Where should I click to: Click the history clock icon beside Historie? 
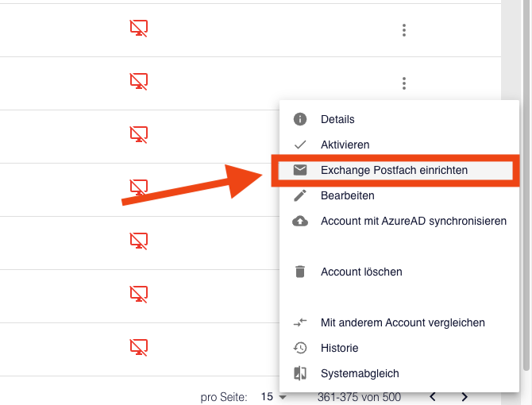click(300, 348)
